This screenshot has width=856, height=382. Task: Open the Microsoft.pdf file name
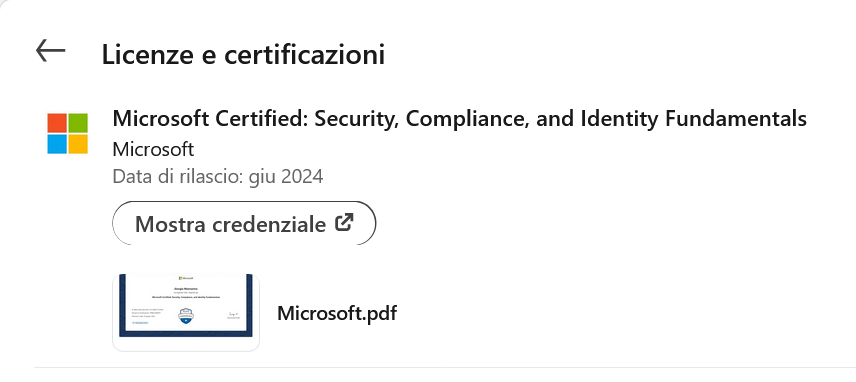pyautogui.click(x=337, y=313)
